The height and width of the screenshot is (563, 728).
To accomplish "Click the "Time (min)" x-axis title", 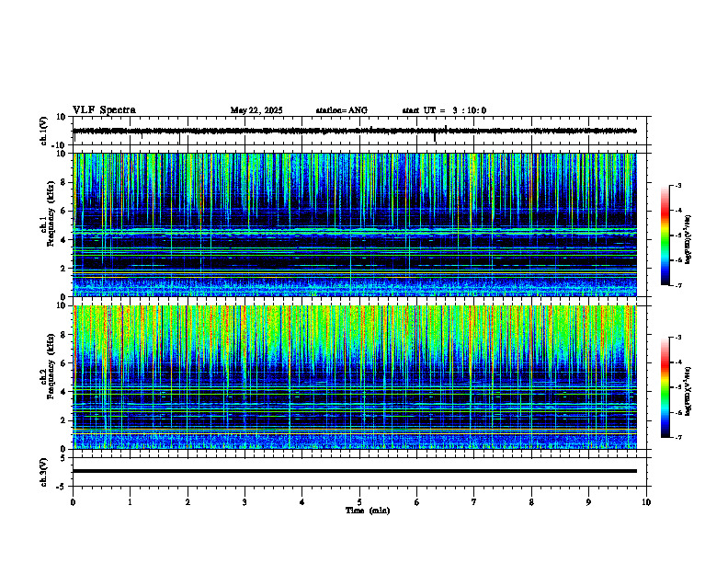I will (x=368, y=511).
